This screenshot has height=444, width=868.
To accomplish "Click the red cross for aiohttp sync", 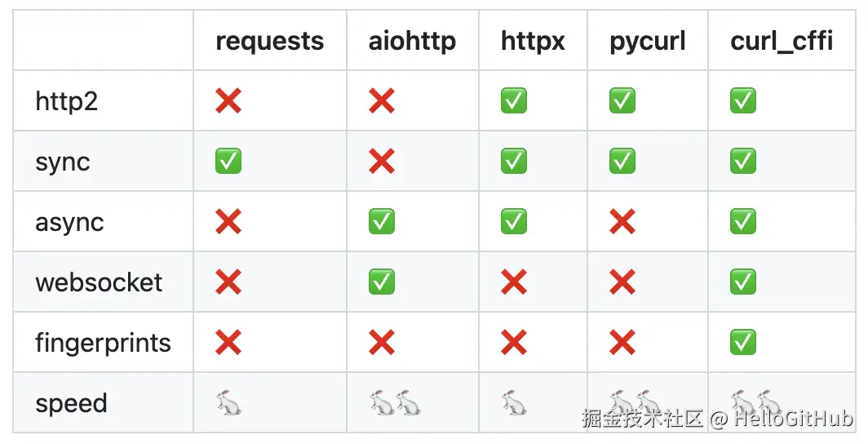I will click(382, 162).
